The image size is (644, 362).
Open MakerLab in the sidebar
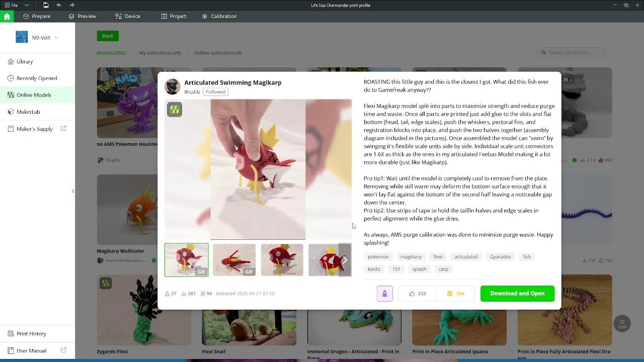click(37, 112)
